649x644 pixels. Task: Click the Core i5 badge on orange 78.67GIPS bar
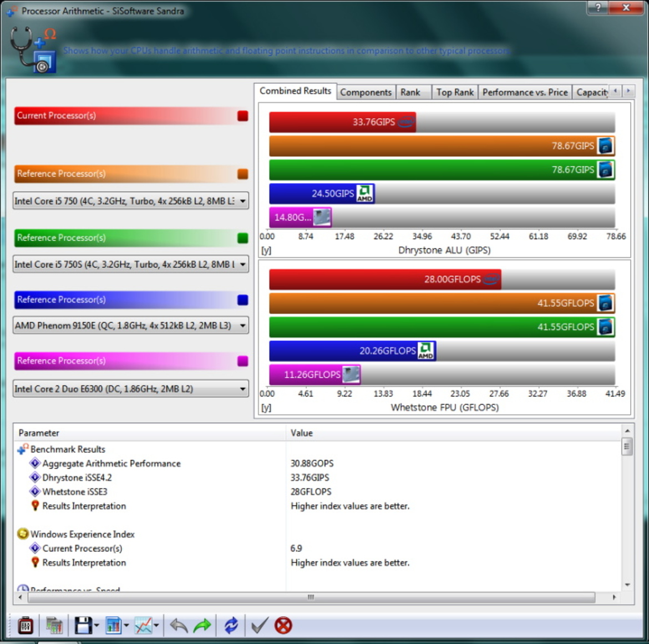pyautogui.click(x=605, y=146)
